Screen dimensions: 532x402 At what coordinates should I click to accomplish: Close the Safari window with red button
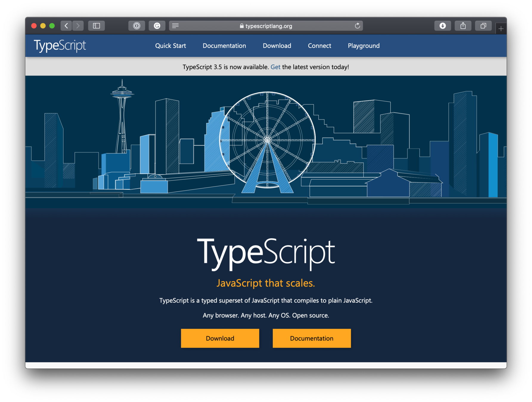coord(34,26)
